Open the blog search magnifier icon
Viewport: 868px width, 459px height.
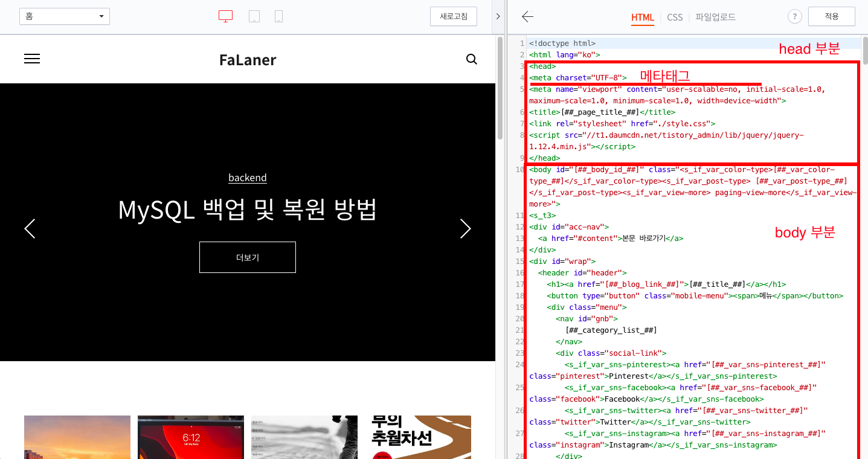tap(471, 59)
